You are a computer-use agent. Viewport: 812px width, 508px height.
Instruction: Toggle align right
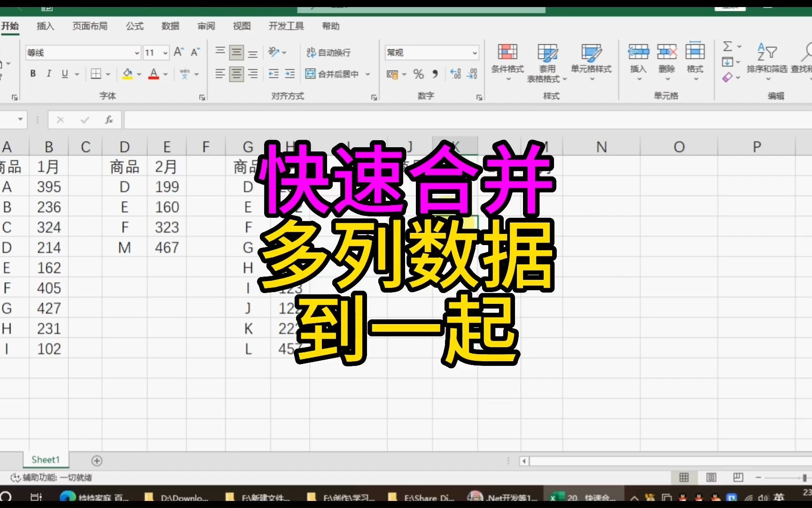(x=253, y=74)
